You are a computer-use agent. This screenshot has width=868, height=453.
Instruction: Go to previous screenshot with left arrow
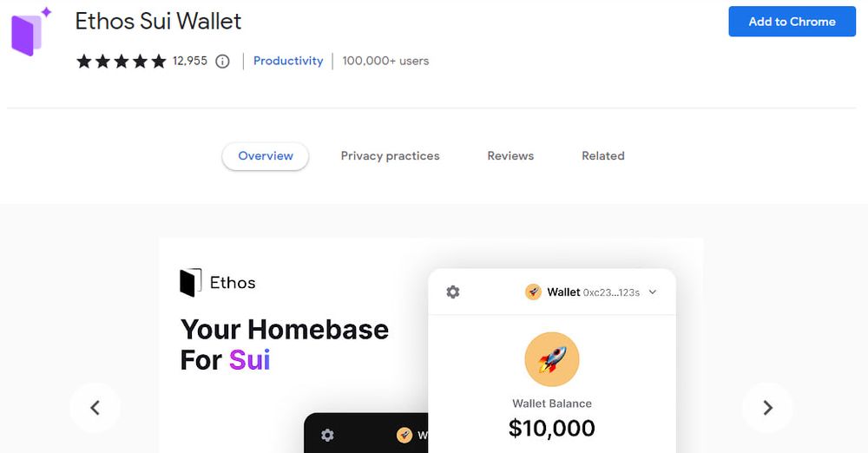pos(95,407)
